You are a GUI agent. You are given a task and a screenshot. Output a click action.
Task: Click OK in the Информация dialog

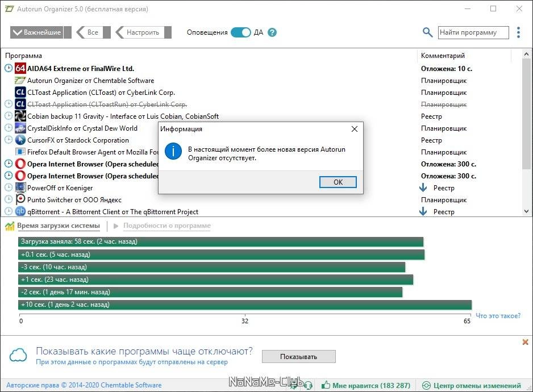[x=338, y=182]
